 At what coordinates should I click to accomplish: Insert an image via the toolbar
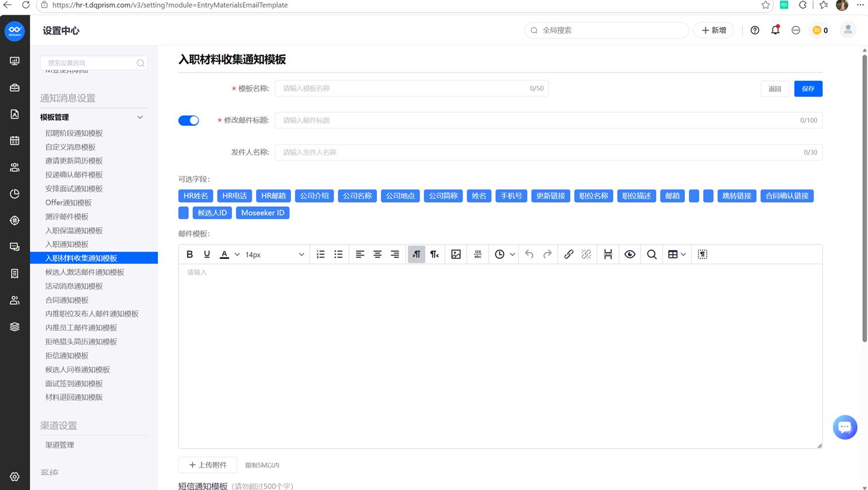(456, 254)
